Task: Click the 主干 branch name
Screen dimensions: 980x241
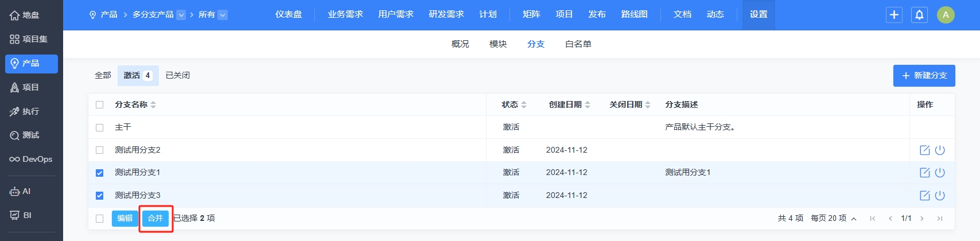Action: coord(123,127)
